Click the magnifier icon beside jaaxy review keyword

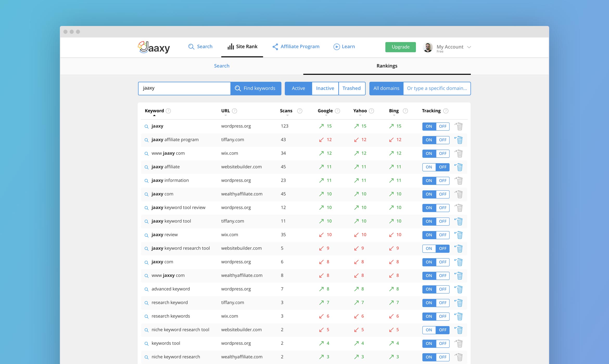(x=147, y=235)
